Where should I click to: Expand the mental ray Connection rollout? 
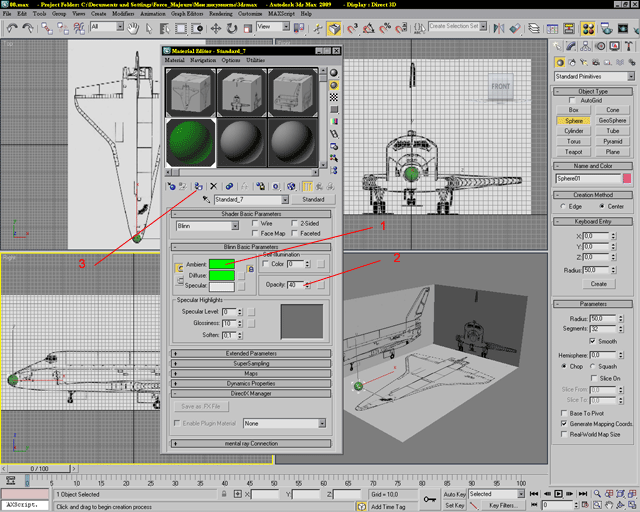pyautogui.click(x=251, y=443)
